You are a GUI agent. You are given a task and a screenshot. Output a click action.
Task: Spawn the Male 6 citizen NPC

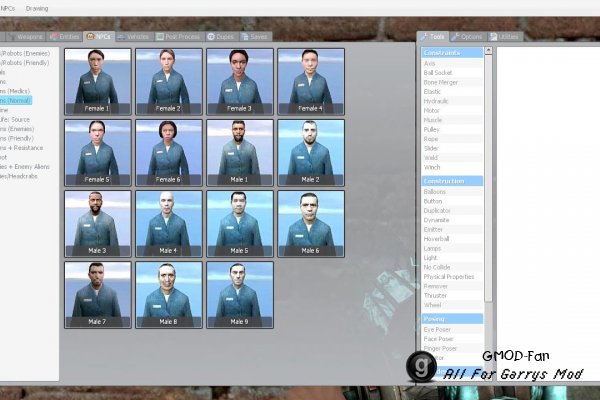pos(311,224)
